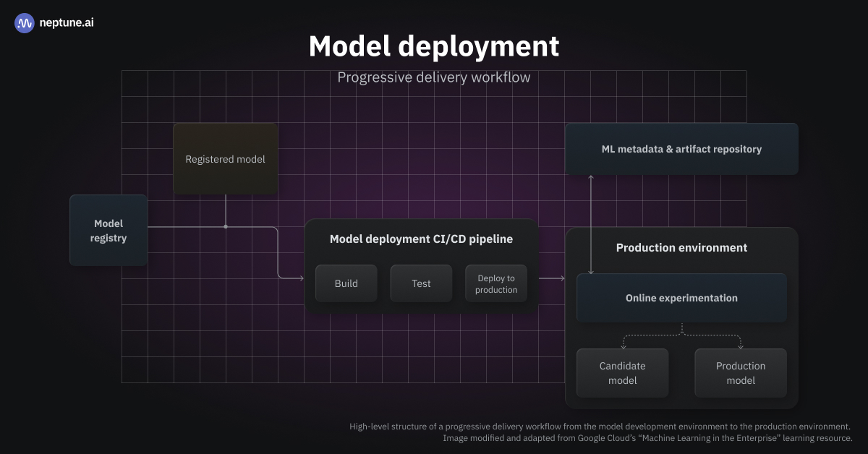868x454 pixels.
Task: Click the Build pipeline stage button
Action: 346,283
